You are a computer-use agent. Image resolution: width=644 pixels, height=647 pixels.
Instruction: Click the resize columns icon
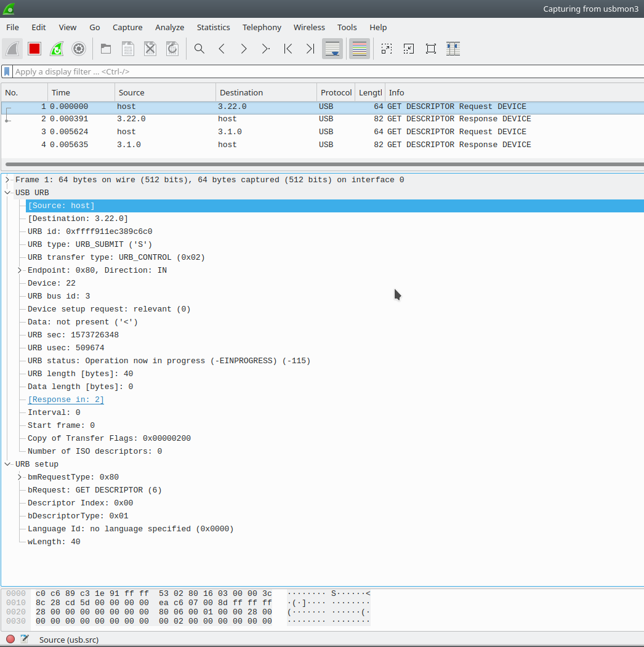pyautogui.click(x=453, y=49)
